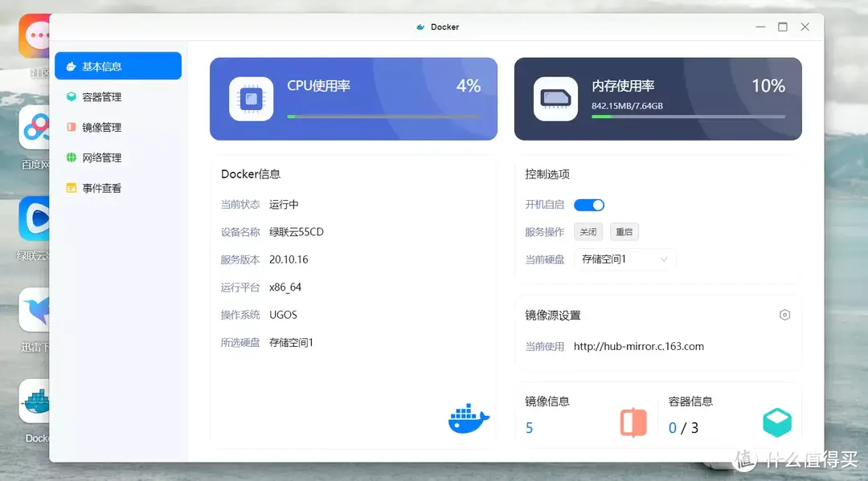868x481 pixels.
Task: Click the container count 0 / 3
Action: click(683, 428)
